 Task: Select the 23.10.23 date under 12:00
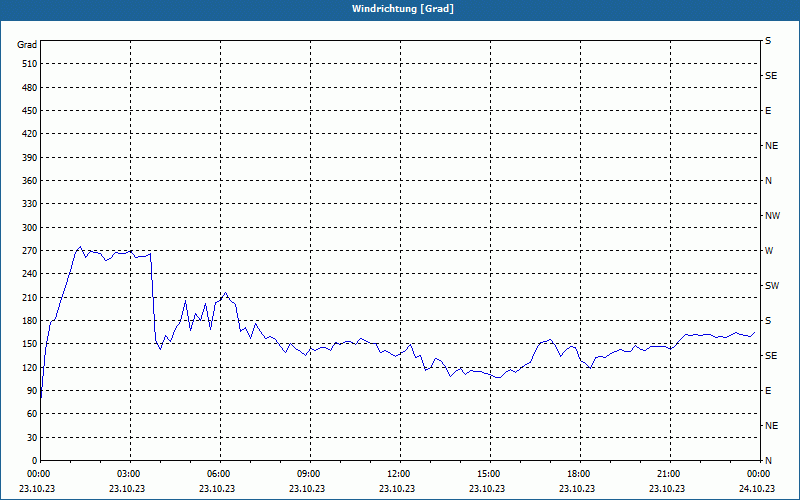coord(397,489)
